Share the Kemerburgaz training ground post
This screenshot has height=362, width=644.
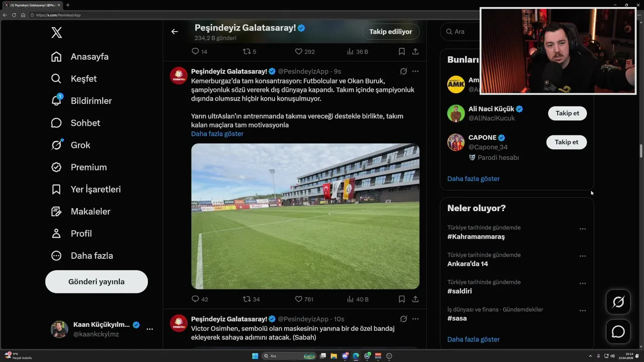point(415,299)
